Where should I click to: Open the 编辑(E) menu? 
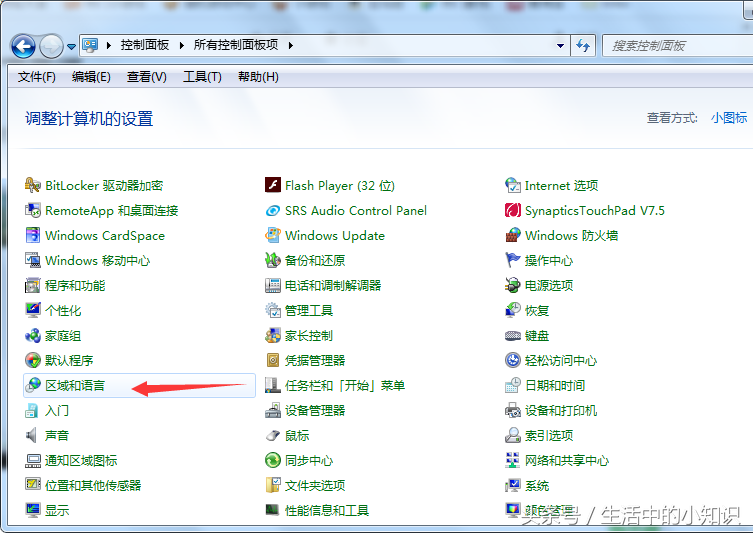[91, 77]
